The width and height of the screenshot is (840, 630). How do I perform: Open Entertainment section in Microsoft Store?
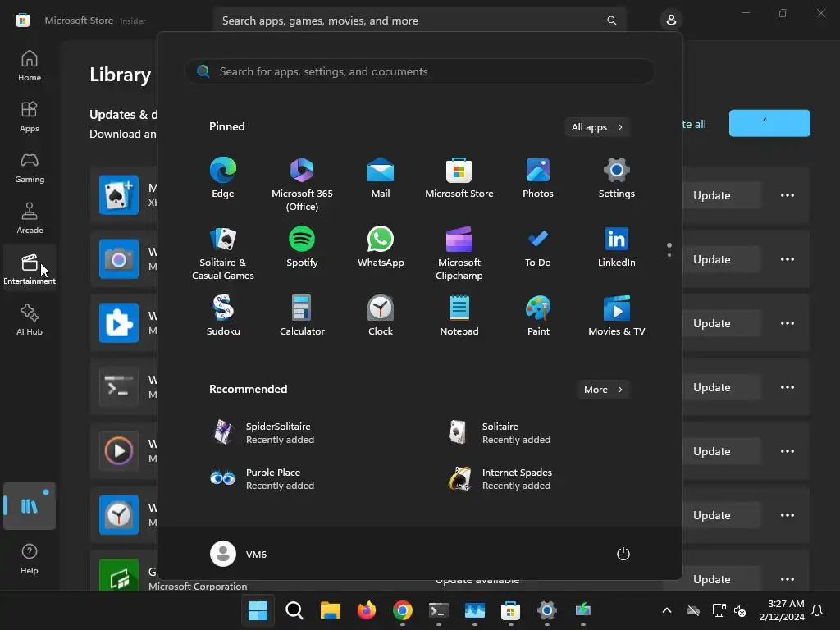[30, 268]
